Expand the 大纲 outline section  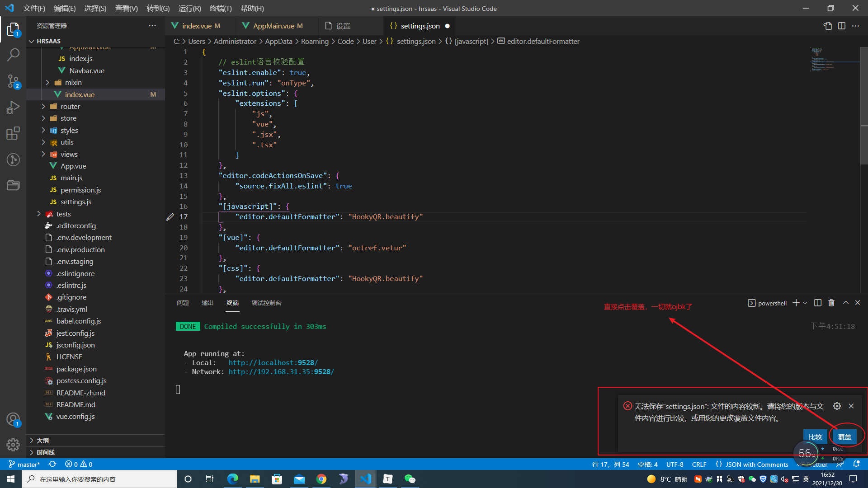click(42, 440)
